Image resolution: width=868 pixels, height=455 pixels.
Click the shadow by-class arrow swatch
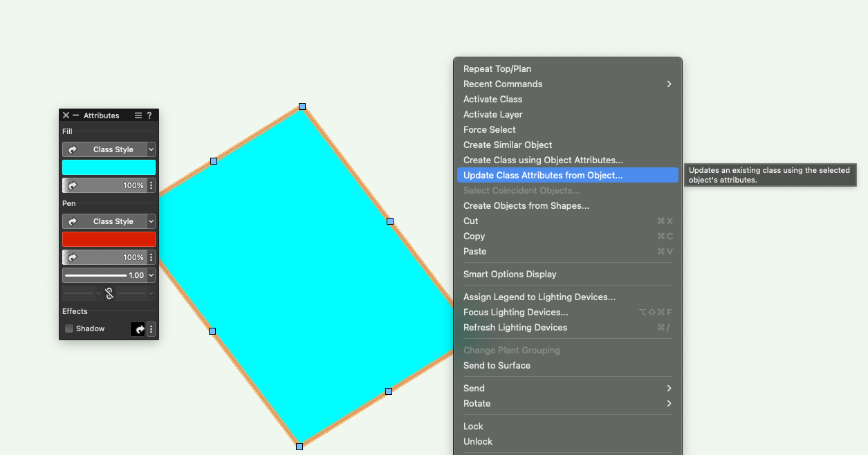click(138, 329)
